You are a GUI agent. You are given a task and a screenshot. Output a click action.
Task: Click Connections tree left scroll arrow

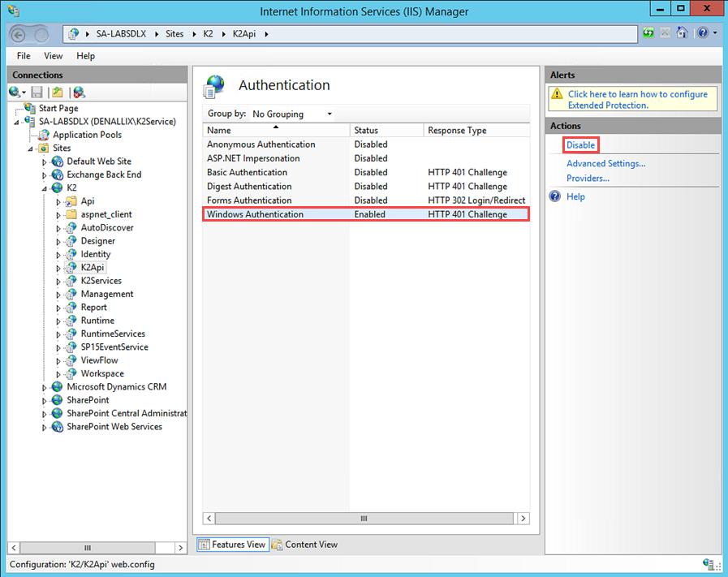tap(14, 548)
